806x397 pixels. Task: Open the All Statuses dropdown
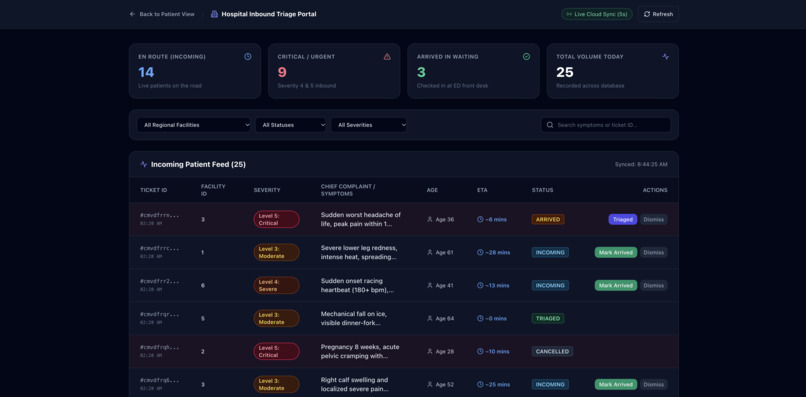click(x=290, y=125)
